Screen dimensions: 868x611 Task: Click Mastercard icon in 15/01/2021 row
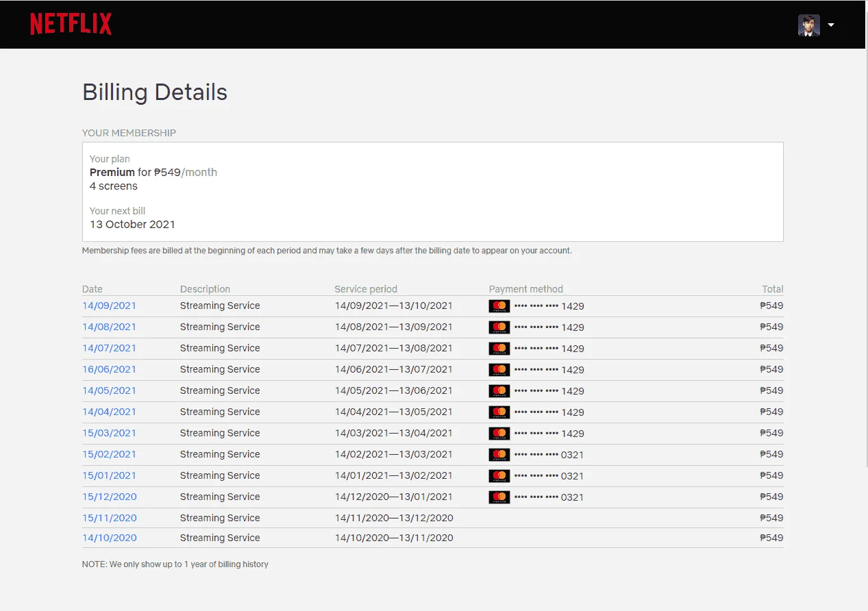[x=499, y=476]
